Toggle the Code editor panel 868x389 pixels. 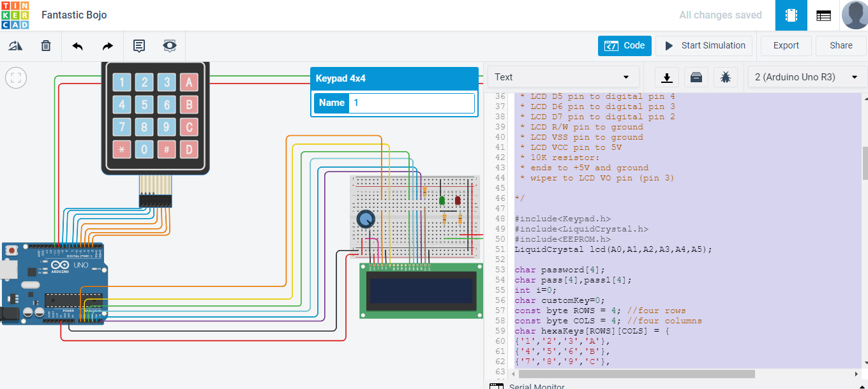(x=625, y=46)
